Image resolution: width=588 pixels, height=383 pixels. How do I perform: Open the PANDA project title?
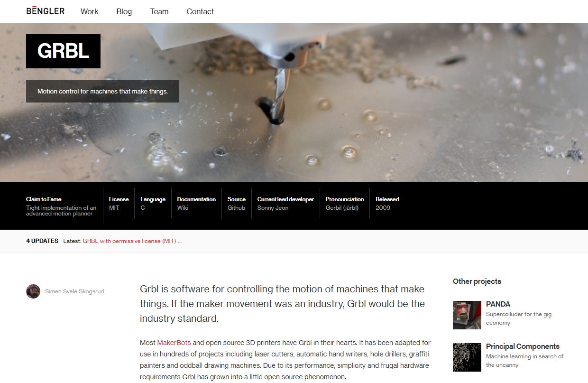tap(498, 304)
